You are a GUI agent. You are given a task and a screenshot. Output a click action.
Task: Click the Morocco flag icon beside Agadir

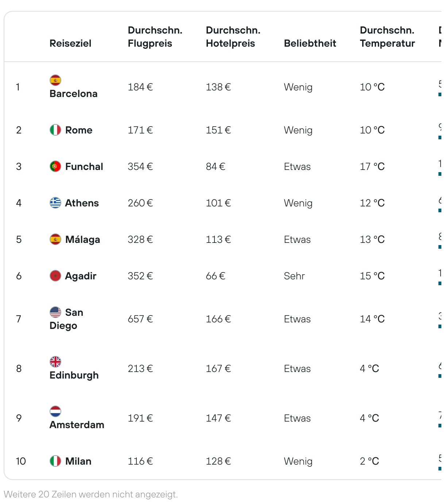click(x=55, y=276)
